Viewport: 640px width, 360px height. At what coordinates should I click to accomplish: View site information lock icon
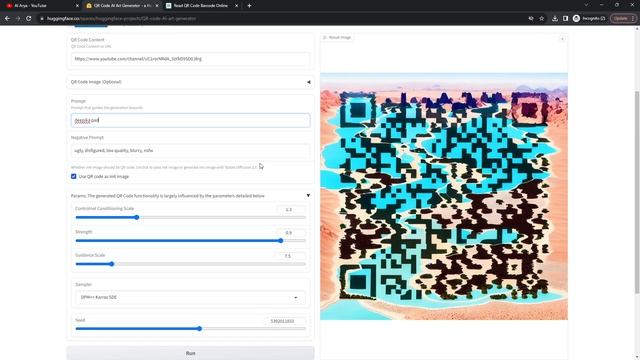click(x=42, y=18)
